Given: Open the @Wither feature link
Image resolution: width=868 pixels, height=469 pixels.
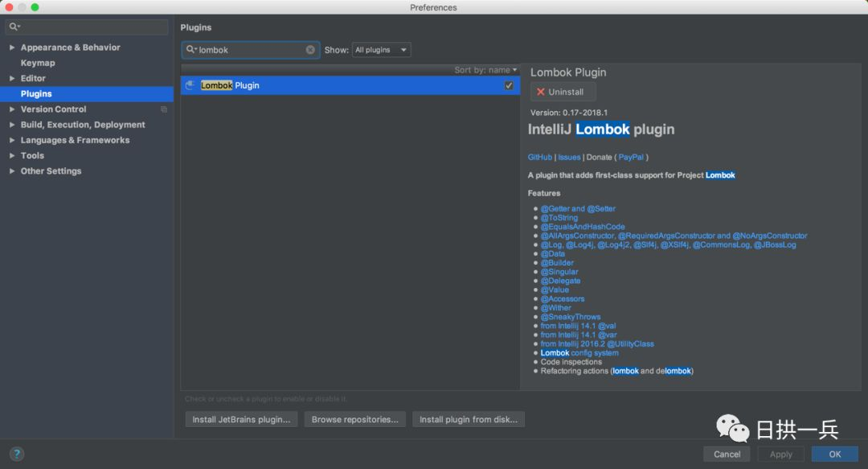Looking at the screenshot, I should coord(556,308).
